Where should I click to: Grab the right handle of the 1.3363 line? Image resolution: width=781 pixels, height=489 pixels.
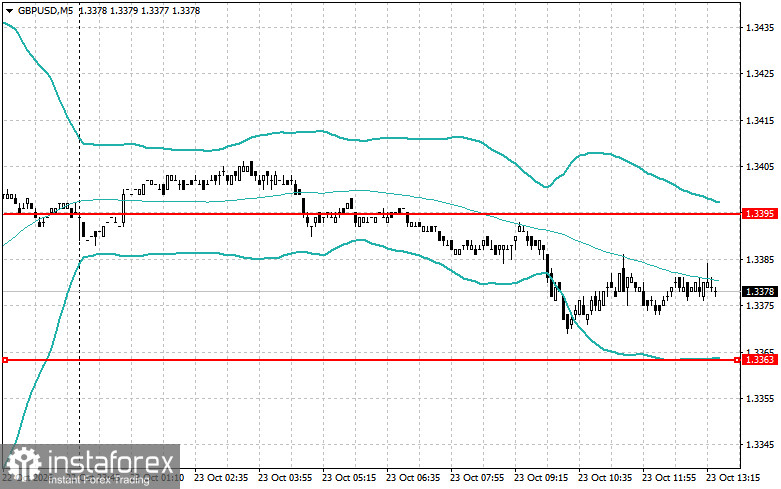[x=737, y=360]
